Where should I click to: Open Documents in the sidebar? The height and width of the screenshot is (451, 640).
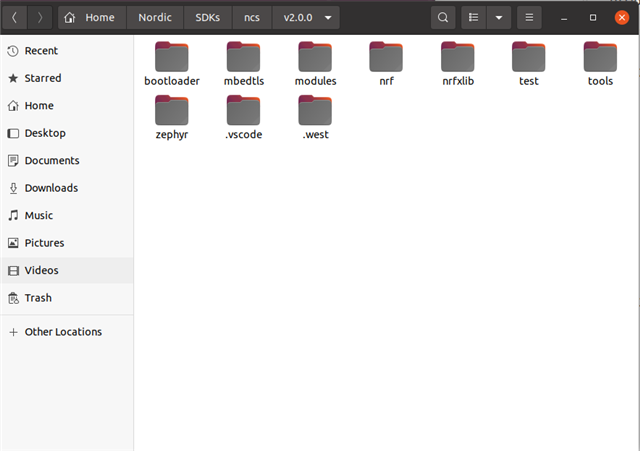67,160
